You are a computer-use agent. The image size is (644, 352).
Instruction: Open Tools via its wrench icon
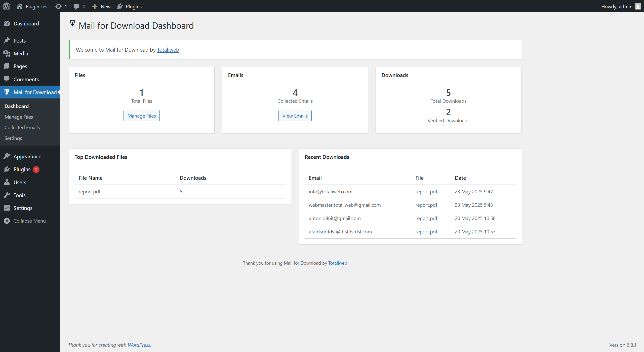7,195
